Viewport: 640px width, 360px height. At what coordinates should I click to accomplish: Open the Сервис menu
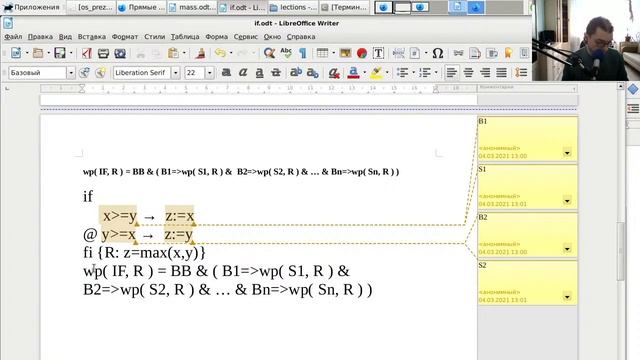(x=245, y=37)
